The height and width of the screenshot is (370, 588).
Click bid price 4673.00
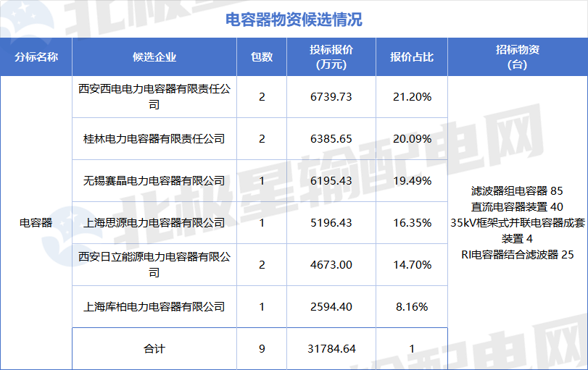click(331, 265)
